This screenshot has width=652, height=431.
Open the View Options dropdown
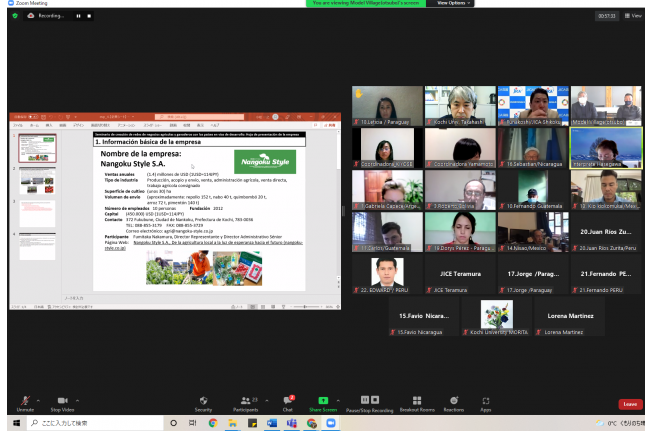pos(452,4)
